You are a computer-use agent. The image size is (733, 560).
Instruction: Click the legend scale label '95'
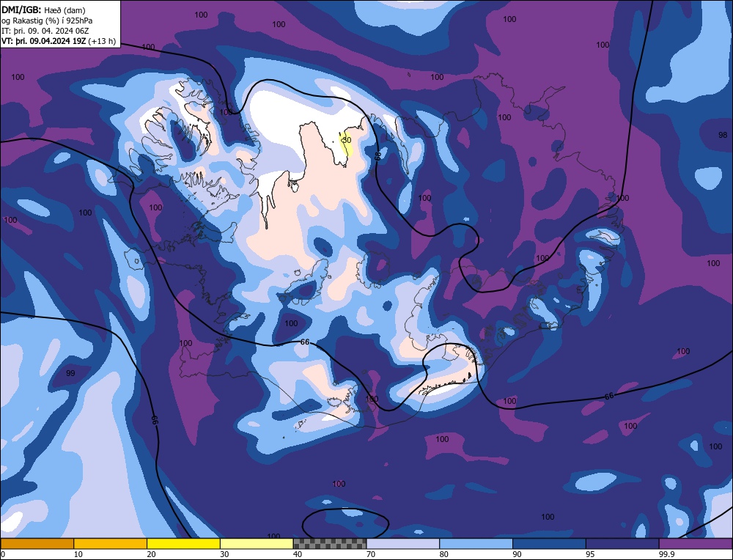[590, 554]
